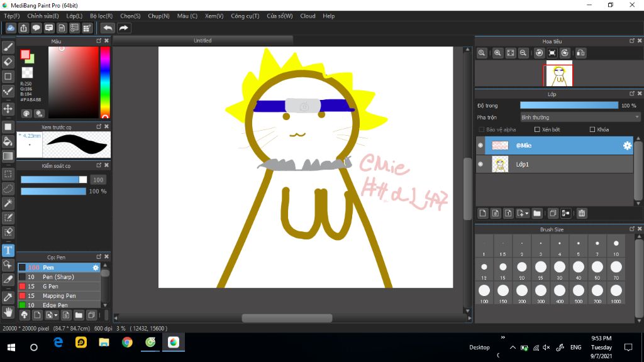Screen dimensions: 644x362
Task: Zoom in using navigator magnifier plus icon
Action: click(497, 53)
